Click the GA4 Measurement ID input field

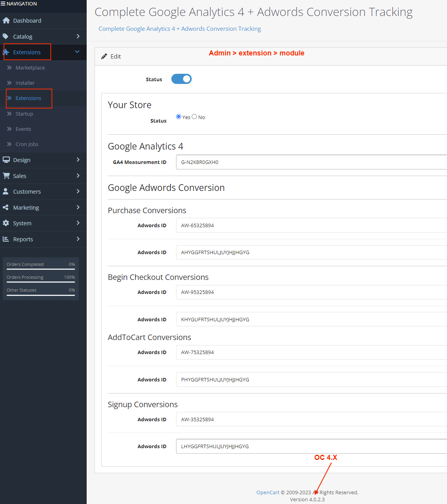(311, 162)
